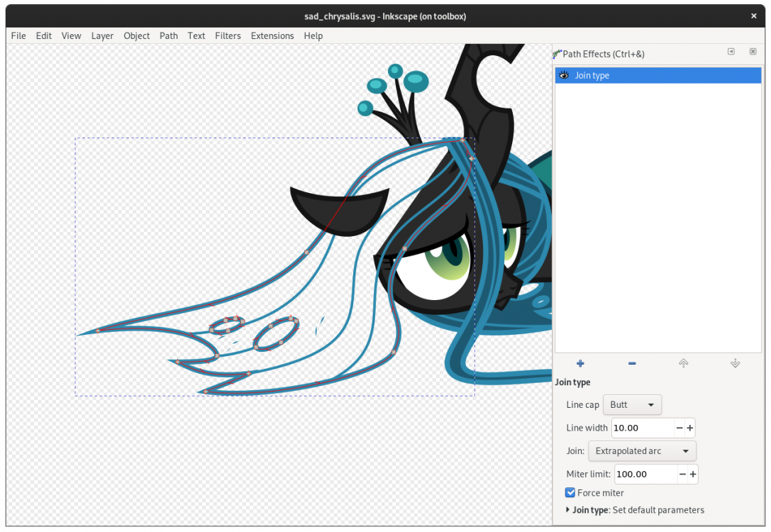Increase Line width using the plus stepper
Viewport: 771px width, 532px height.
tap(689, 428)
